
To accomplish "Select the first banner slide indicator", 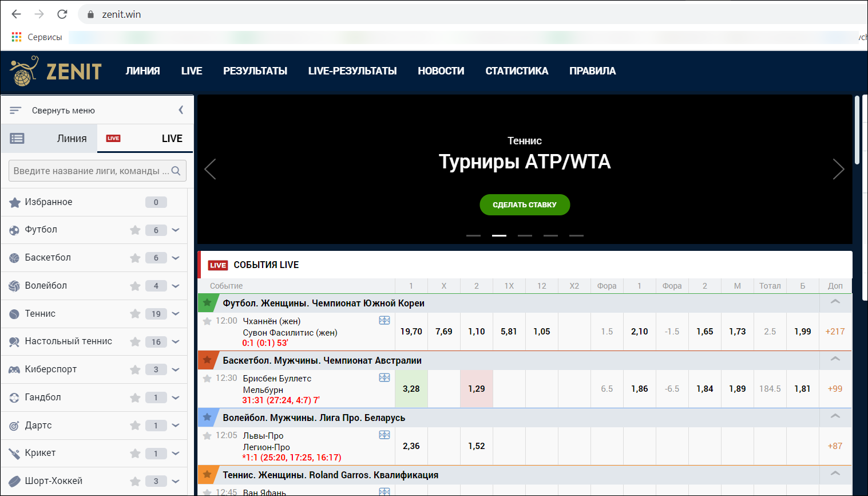I will (x=474, y=235).
